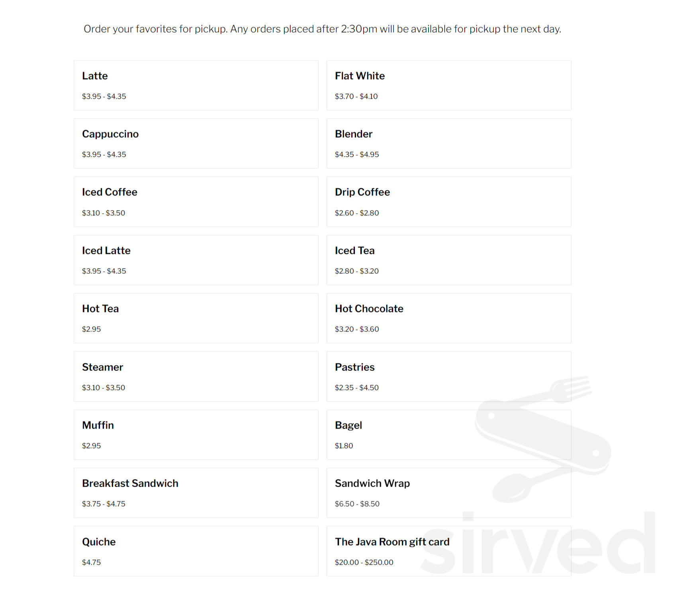This screenshot has width=681, height=616.
Task: Choose Cappuccino from the menu
Action: (196, 144)
